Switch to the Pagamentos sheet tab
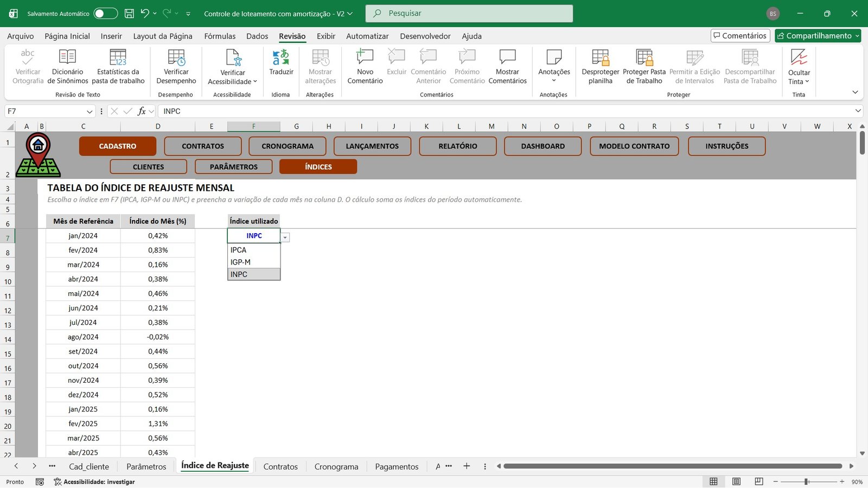This screenshot has height=488, width=868. tap(397, 466)
